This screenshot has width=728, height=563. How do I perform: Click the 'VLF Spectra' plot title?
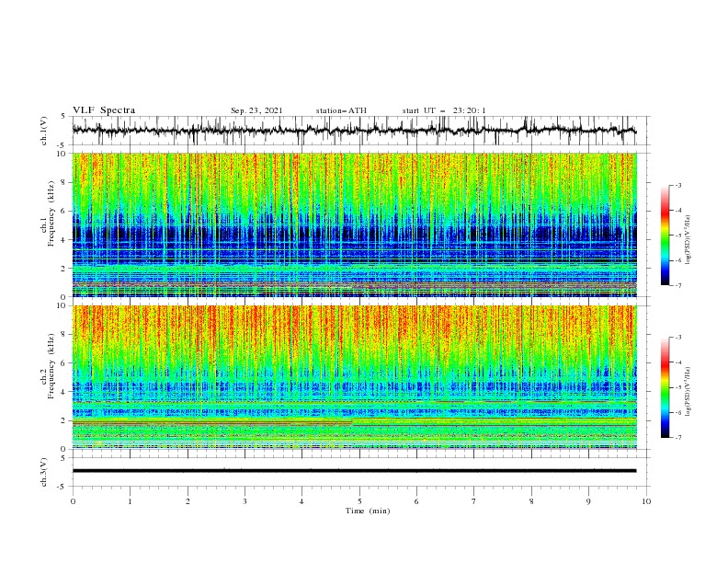104,110
